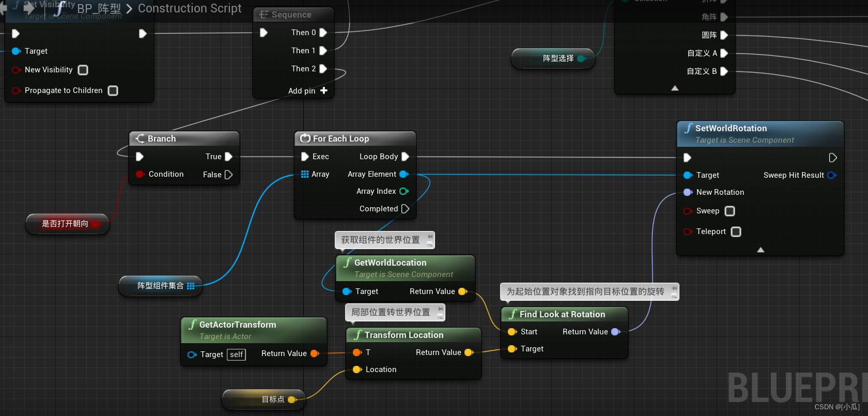Collapse the switch node with 自定义 B pin
This screenshot has width=868, height=416.
click(x=675, y=88)
